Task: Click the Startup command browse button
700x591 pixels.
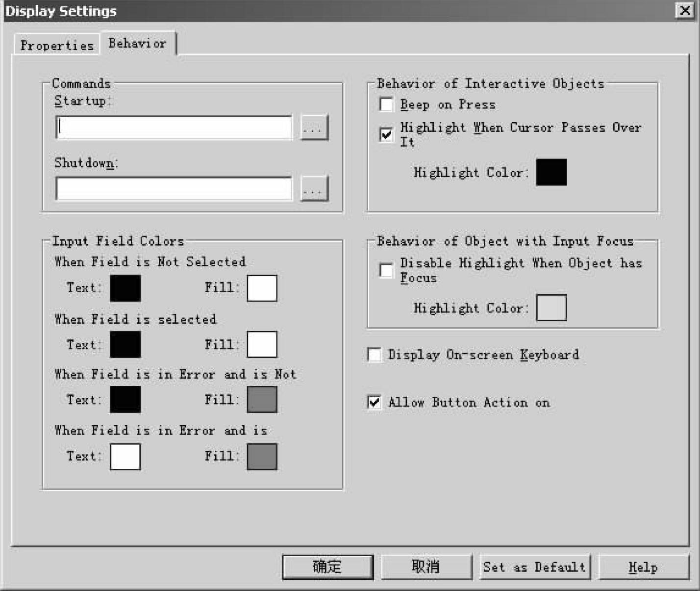Action: 314,128
